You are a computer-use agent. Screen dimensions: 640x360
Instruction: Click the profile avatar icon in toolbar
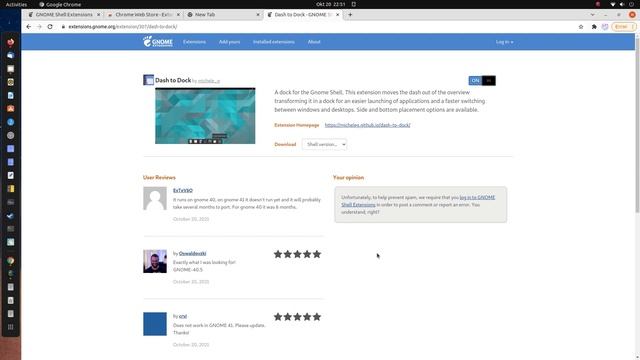[605, 27]
